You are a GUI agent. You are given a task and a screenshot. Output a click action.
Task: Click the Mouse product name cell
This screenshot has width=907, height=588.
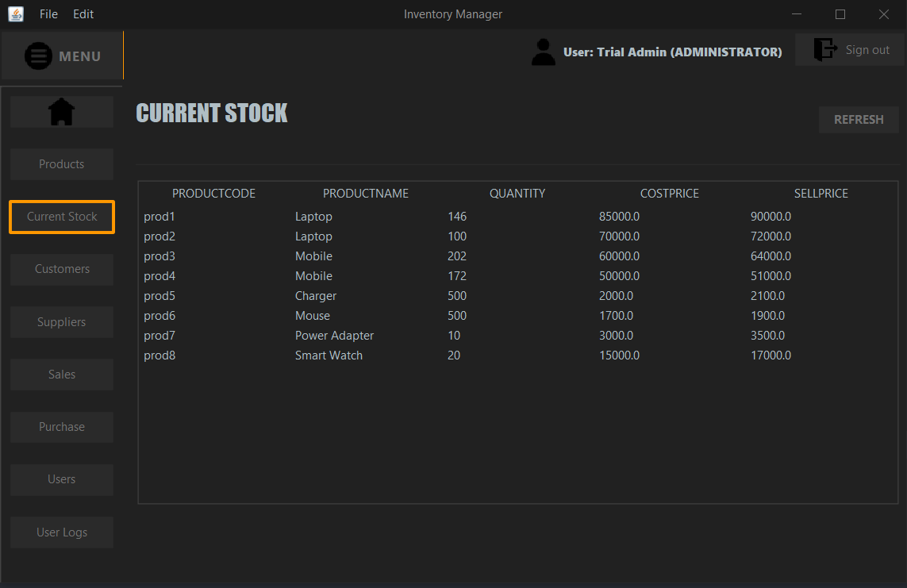click(366, 316)
